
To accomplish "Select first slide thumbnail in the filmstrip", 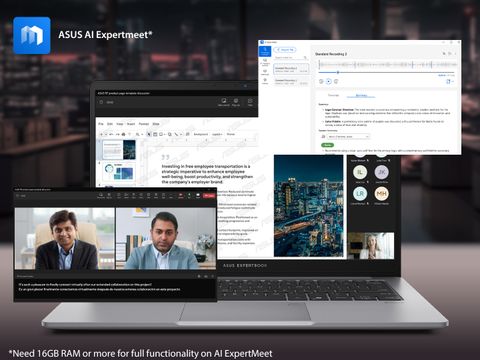I will [x=119, y=150].
